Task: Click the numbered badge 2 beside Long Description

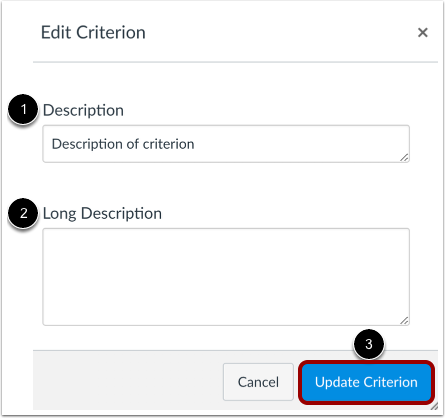Action: tap(23, 213)
